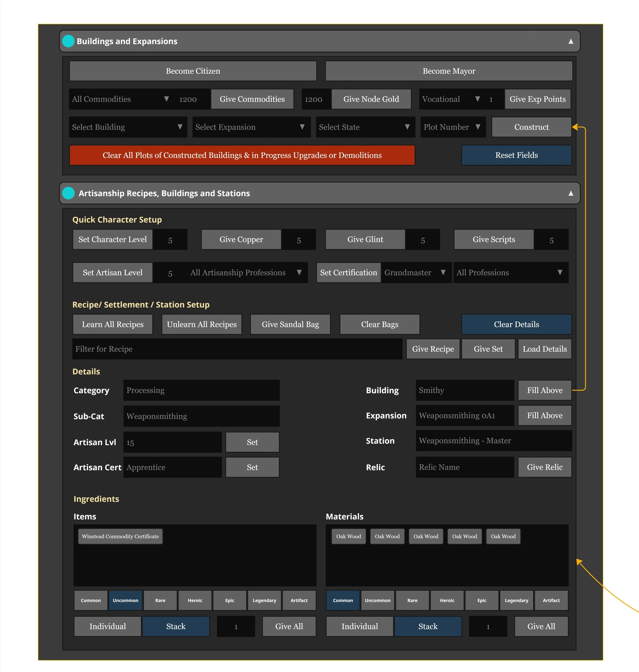Switch Materials giving mode to Individual
The width and height of the screenshot is (639, 672).
[x=360, y=626]
